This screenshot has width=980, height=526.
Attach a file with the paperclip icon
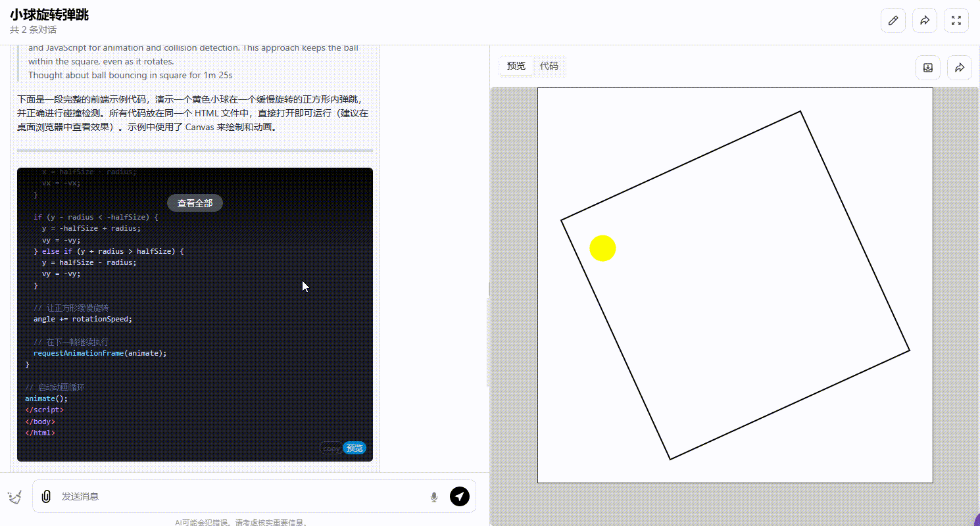click(46, 496)
